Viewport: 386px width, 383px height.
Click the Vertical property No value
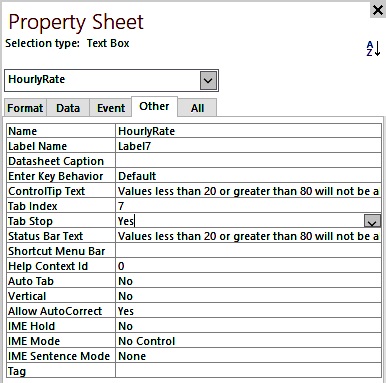[x=248, y=296]
